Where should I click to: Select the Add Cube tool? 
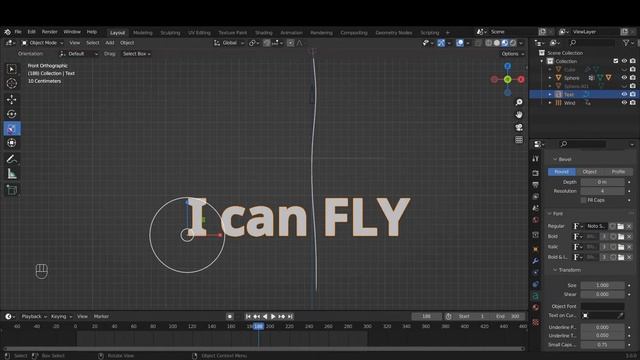pos(11,189)
